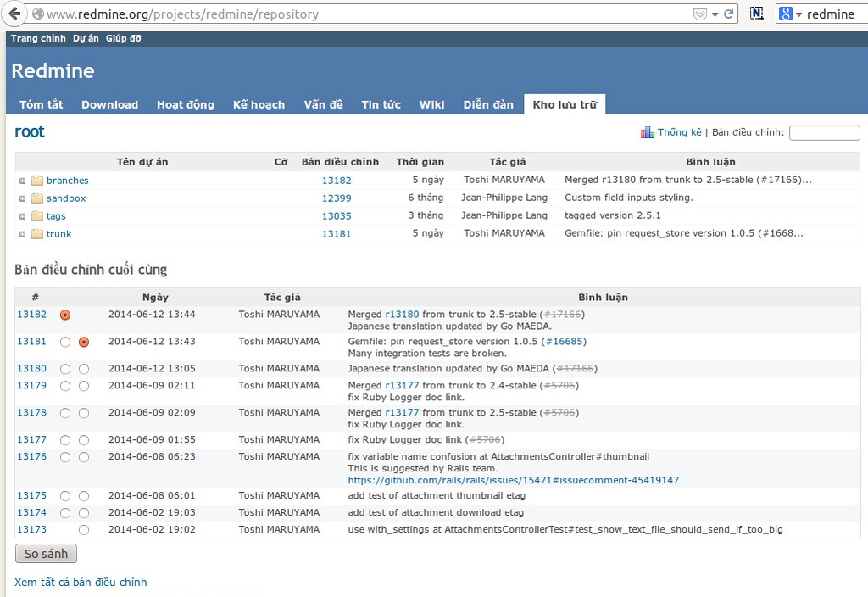
Task: Select left radio button for revision 13178
Action: coord(65,413)
